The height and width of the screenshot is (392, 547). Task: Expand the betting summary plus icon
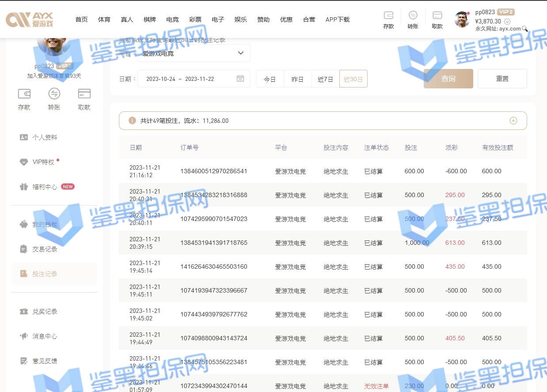point(513,121)
